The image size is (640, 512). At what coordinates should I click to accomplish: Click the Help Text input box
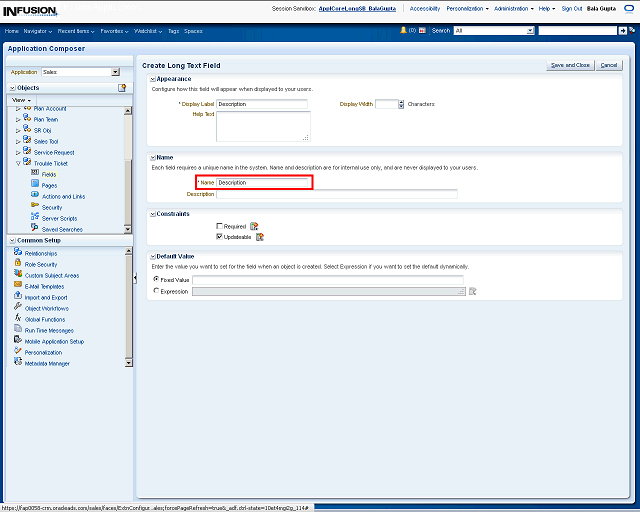pos(263,126)
